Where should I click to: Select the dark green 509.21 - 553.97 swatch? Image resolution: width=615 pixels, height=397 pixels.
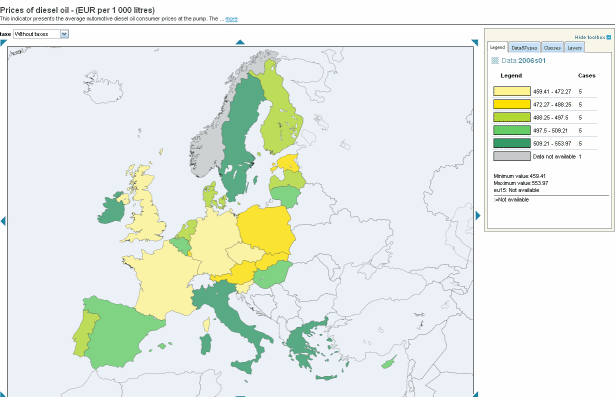point(512,143)
